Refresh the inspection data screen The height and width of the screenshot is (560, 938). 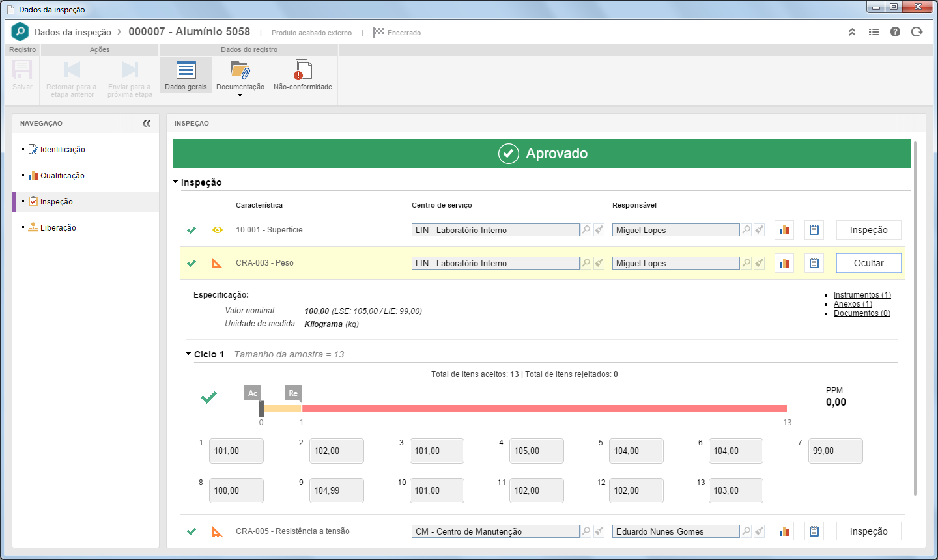[917, 32]
